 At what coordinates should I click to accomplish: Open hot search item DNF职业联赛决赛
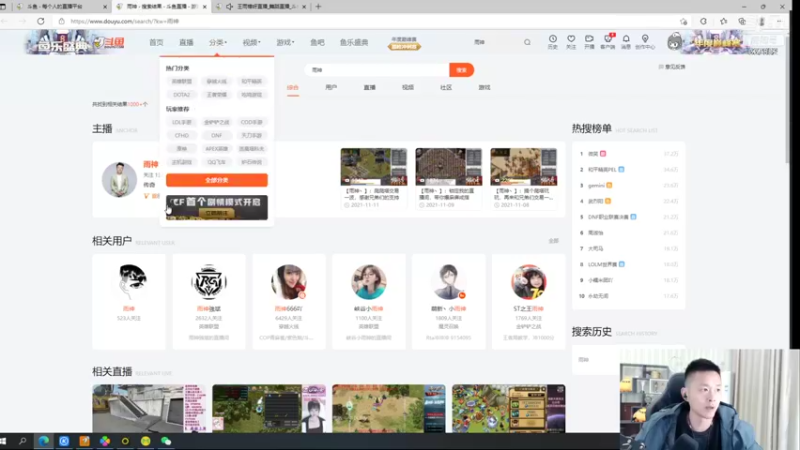[608, 217]
